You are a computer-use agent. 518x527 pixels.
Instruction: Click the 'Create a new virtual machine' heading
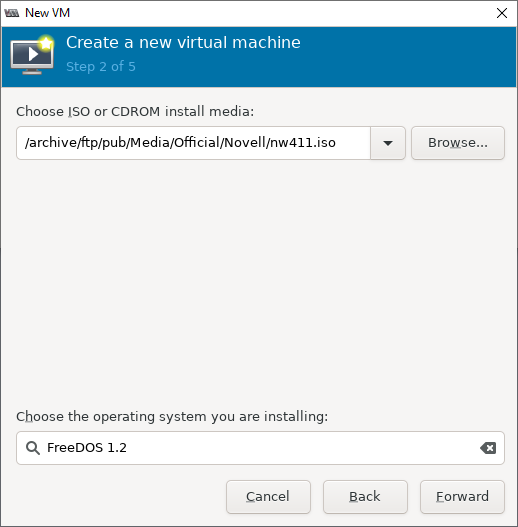pos(183,43)
